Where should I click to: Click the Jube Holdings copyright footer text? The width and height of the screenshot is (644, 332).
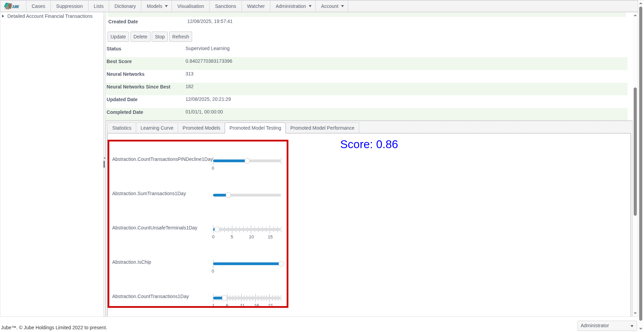click(x=54, y=328)
